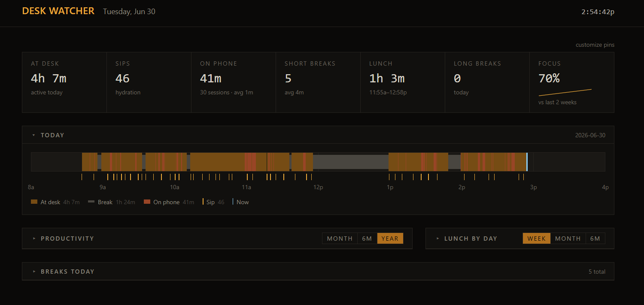The height and width of the screenshot is (305, 644).
Task: Click the On phone legend swatch
Action: [x=147, y=202]
